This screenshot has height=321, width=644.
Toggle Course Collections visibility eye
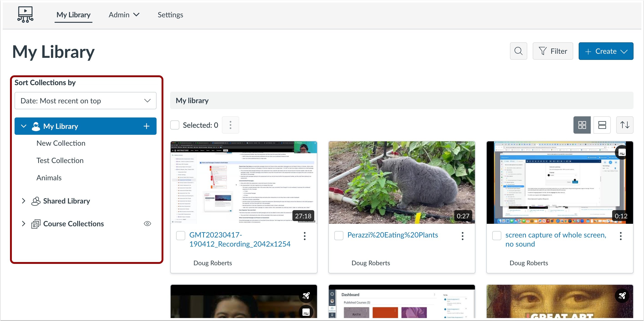pyautogui.click(x=147, y=223)
